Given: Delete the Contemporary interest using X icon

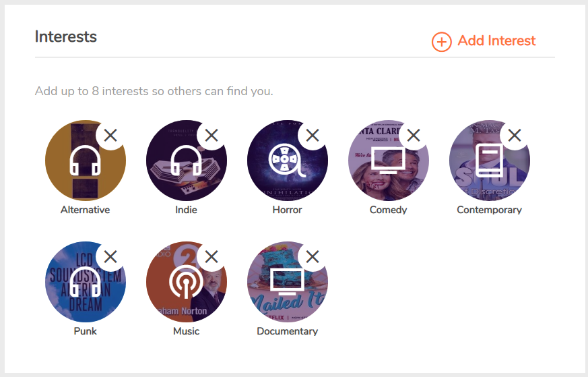Looking at the screenshot, I should (515, 135).
